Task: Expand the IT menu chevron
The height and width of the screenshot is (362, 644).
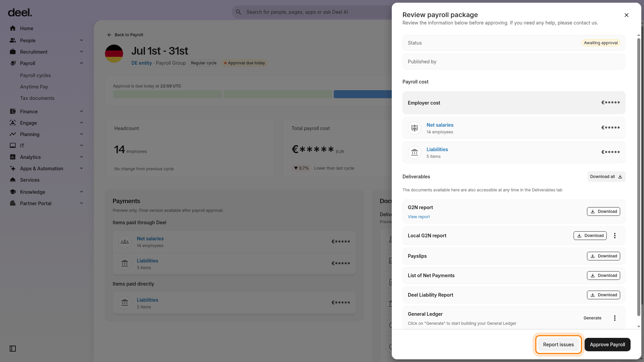Action: tap(82, 146)
